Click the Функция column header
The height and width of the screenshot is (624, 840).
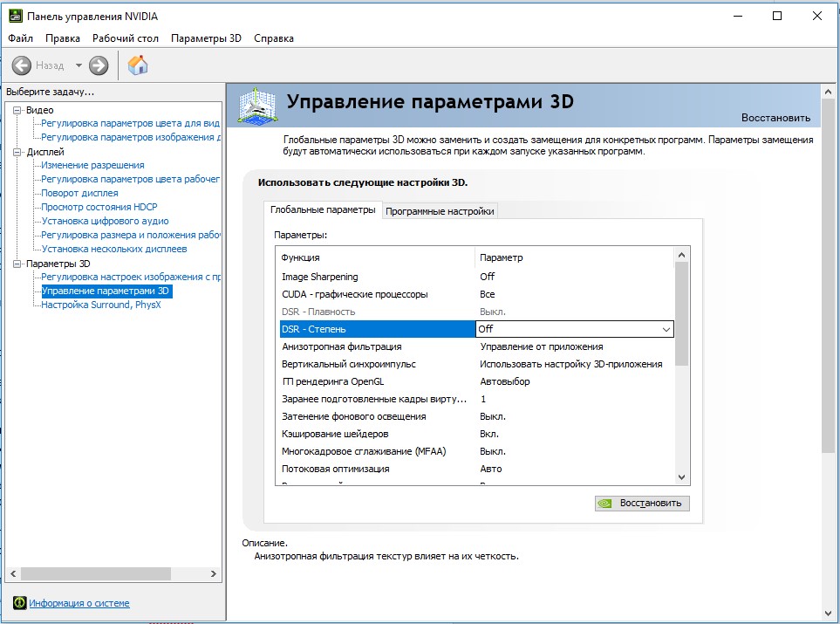pos(376,257)
